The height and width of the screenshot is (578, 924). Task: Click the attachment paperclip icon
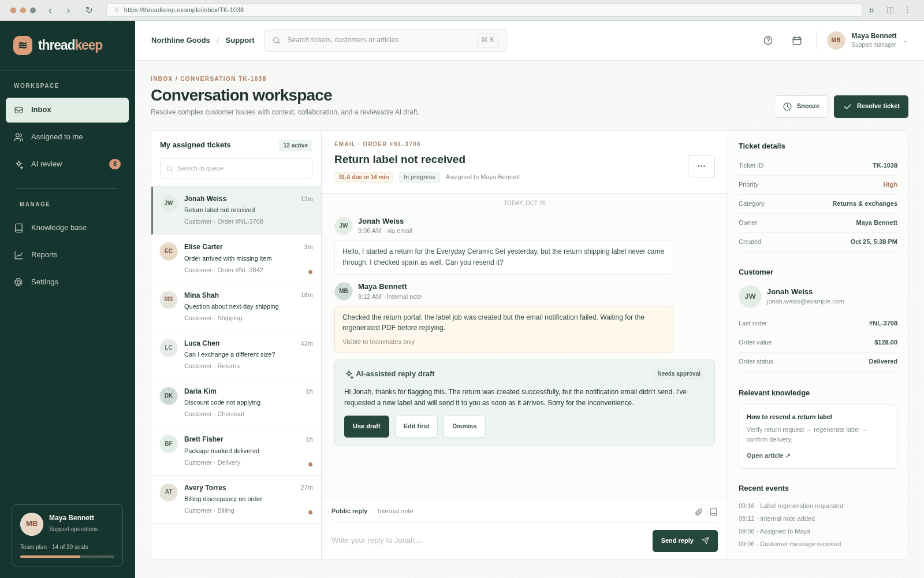coord(699,512)
